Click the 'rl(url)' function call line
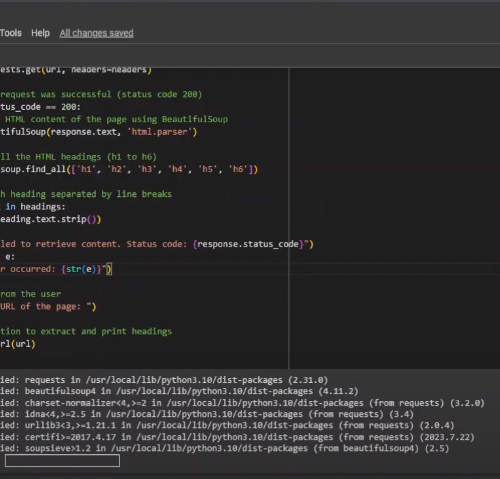500x479 pixels. click(x=18, y=344)
